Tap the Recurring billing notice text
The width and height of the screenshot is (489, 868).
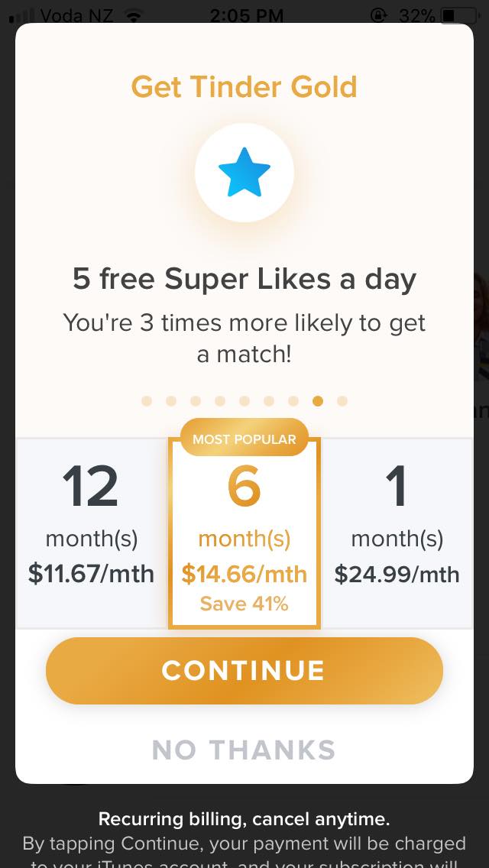coord(244,820)
